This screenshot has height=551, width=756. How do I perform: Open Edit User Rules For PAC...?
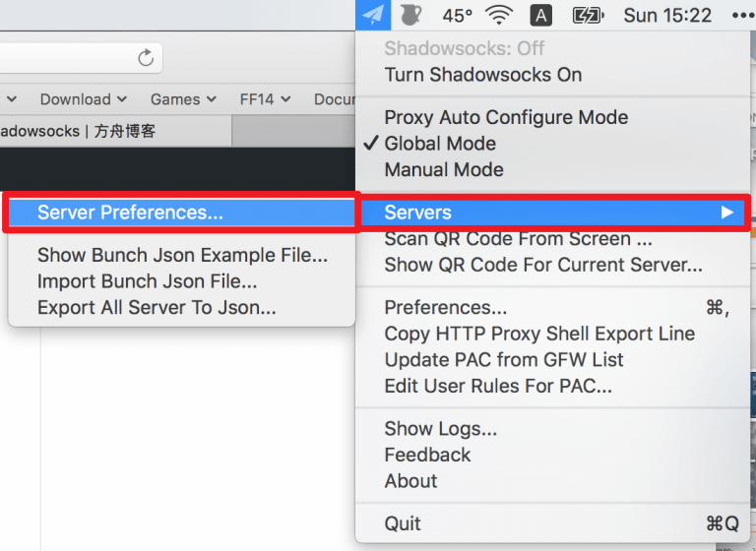tap(552, 386)
